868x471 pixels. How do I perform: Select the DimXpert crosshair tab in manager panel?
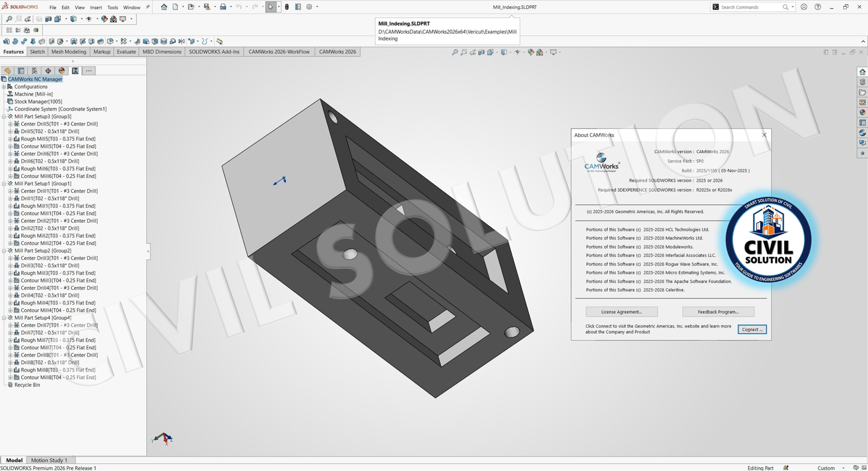48,71
